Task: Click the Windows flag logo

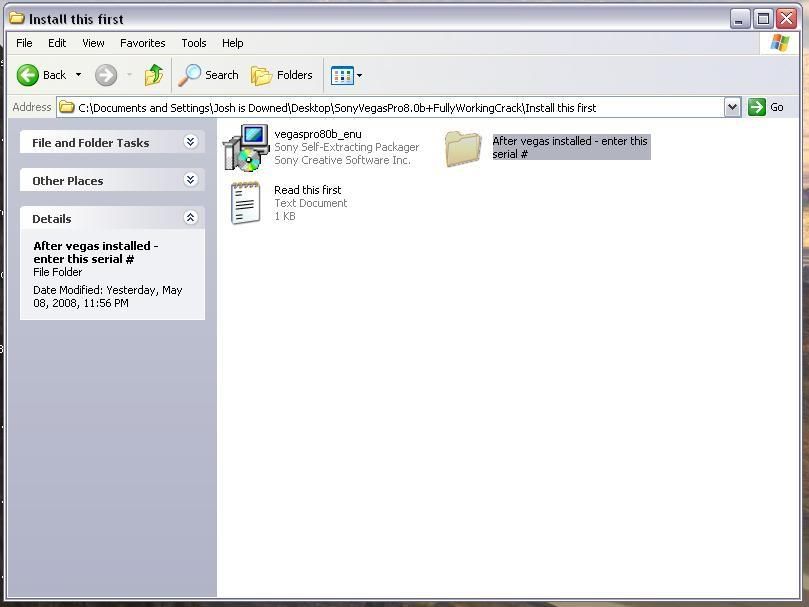Action: [780, 43]
